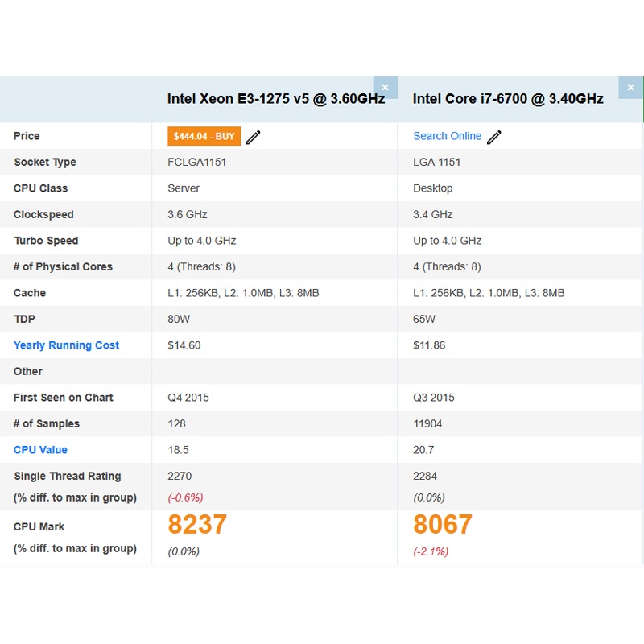Buy the Xeon for $444.04
Viewport: 644px width, 644px height.
(204, 136)
